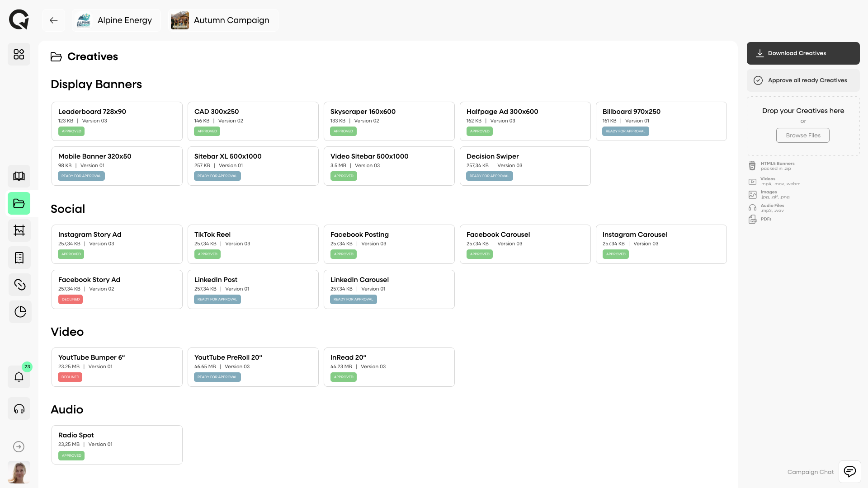Open the artwork frame section in sidebar
This screenshot has height=488, width=868.
coord(19,230)
